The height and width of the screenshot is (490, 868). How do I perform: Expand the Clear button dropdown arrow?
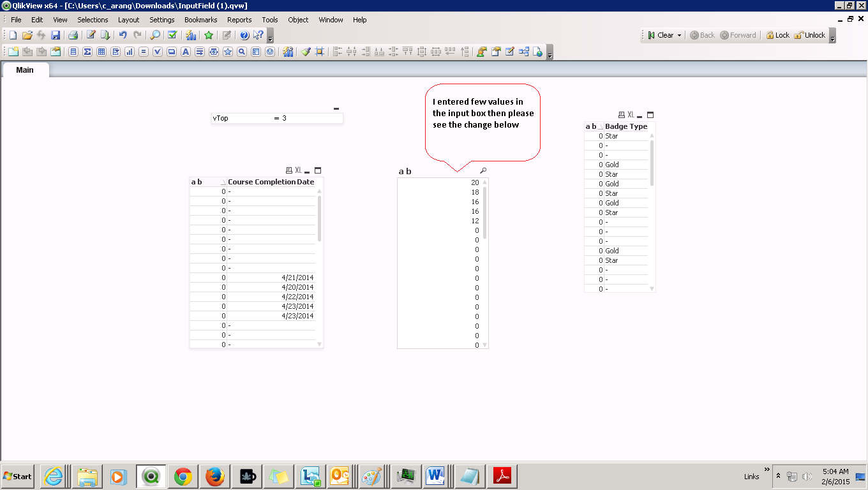pos(679,35)
